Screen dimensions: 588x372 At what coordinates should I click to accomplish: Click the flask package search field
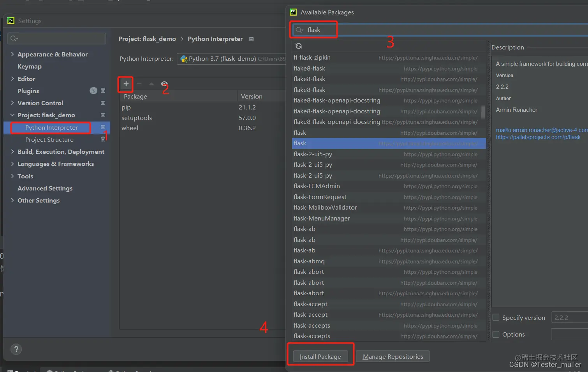pos(439,30)
